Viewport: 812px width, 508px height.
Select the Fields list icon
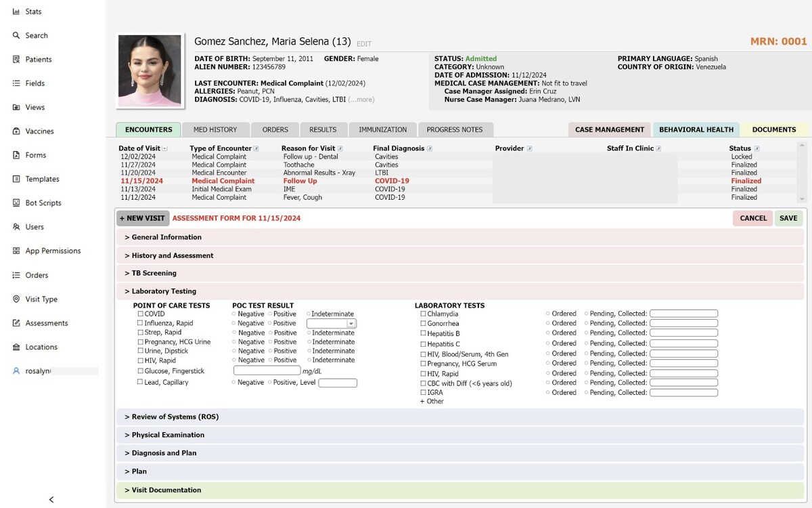pyautogui.click(x=16, y=83)
